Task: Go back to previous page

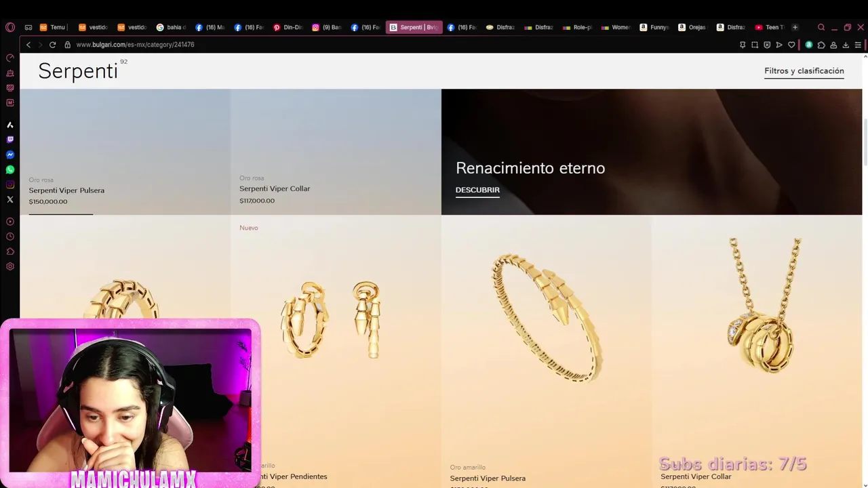Action: (x=28, y=45)
